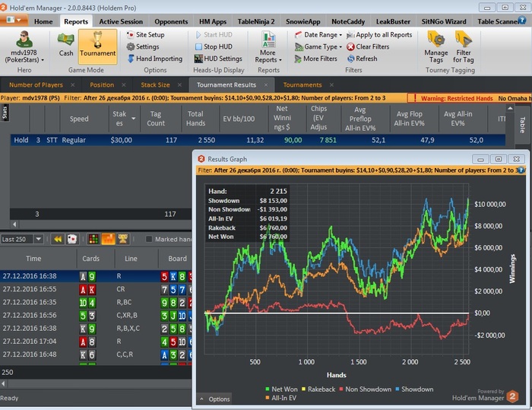Click the playing cards replayer icon
532x410 pixels.
(x=72, y=239)
